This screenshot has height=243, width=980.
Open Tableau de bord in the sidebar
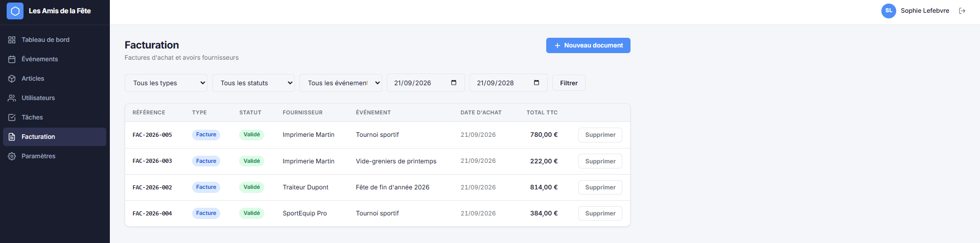click(55, 40)
